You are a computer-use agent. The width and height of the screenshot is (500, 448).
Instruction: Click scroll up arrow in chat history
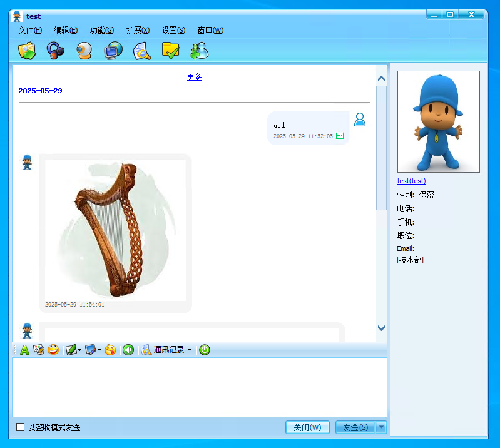point(381,78)
